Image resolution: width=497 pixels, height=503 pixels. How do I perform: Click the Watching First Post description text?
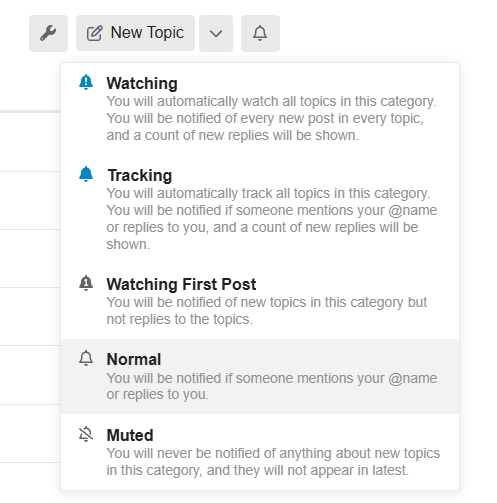coord(267,311)
